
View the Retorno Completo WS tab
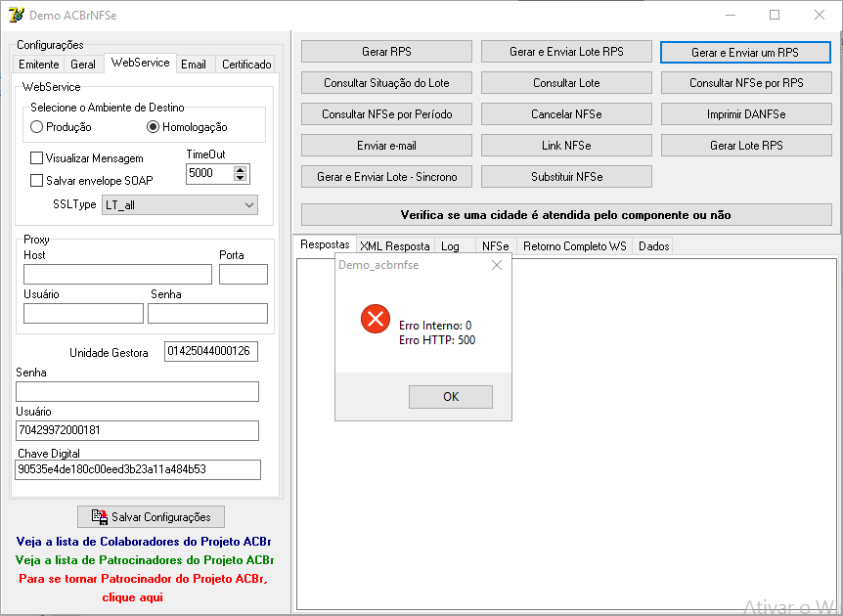pyautogui.click(x=575, y=246)
